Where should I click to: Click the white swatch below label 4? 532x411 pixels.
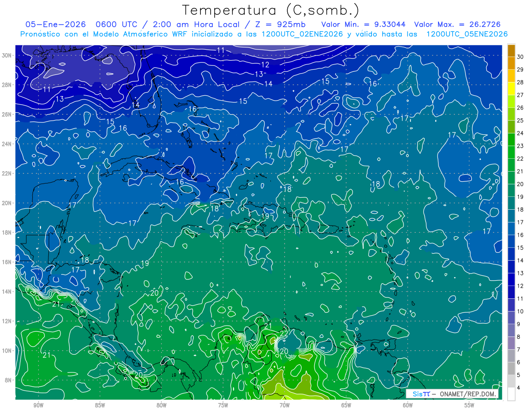point(511,394)
